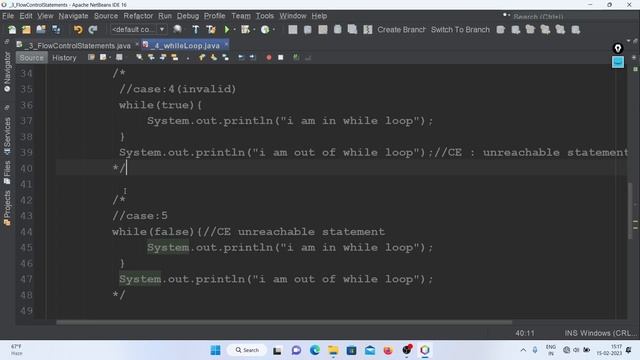
Task: Expand the Run Project dropdown arrow
Action: 234,29
